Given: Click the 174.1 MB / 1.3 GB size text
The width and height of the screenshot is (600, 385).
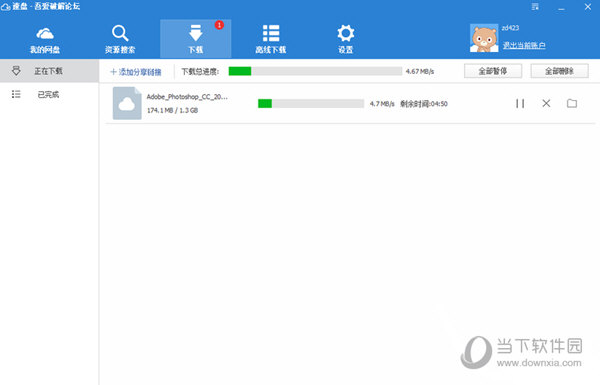Looking at the screenshot, I should [x=173, y=110].
